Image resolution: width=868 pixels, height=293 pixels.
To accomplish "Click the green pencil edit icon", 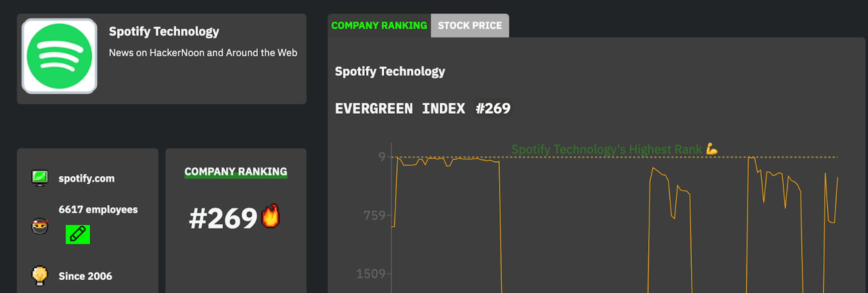I will coord(78,234).
